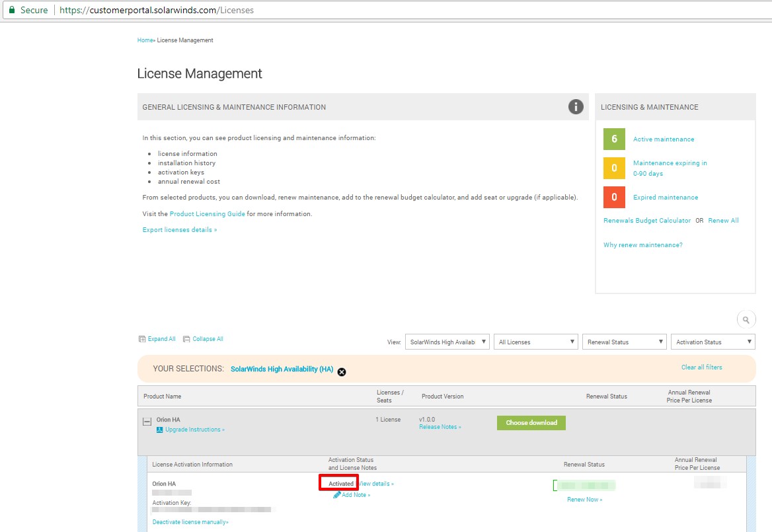Click the green Secure padlock icon

click(11, 10)
